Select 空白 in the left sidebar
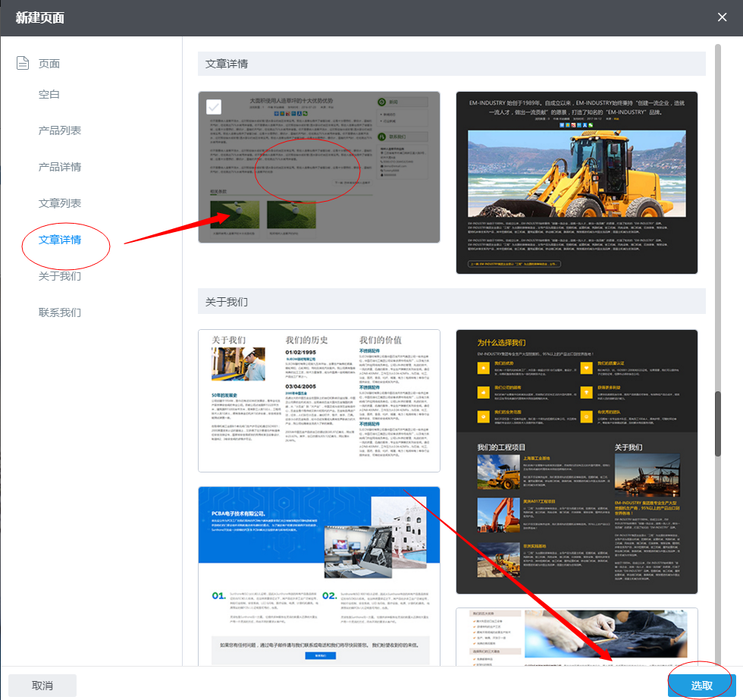This screenshot has height=700, width=743. point(49,94)
